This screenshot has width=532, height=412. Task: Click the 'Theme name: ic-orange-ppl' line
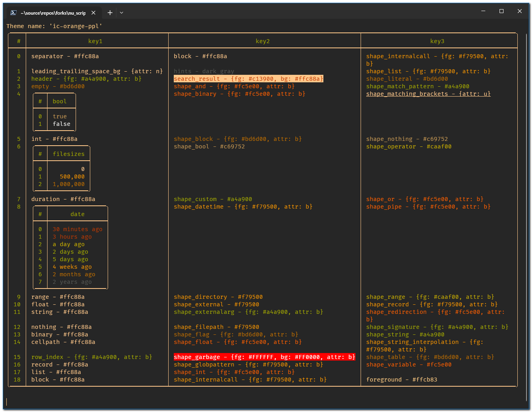[x=54, y=26]
